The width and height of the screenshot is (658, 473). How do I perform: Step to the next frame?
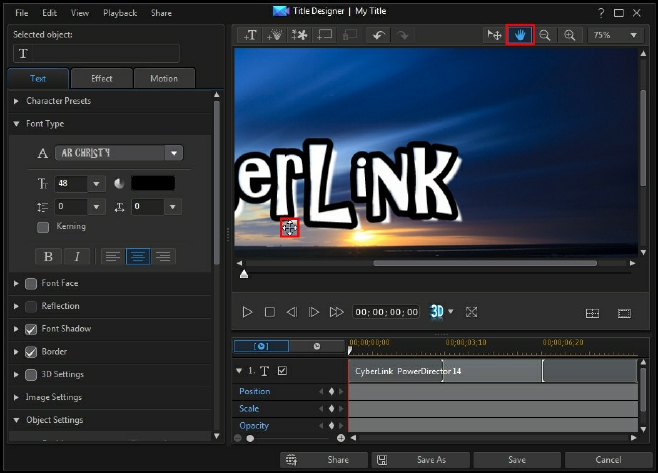coord(313,312)
